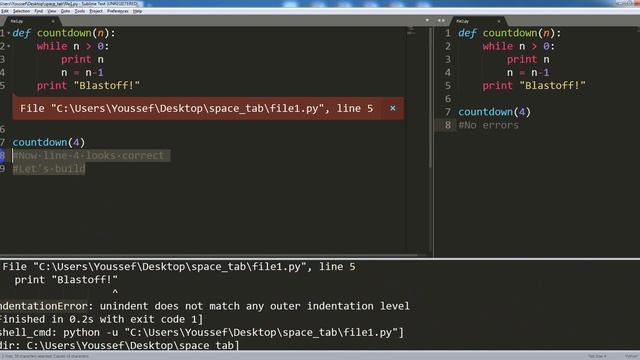Viewport: 640px width, 360px height.
Task: Click 'def countdown(n):' in the left pane
Action: 64,33
